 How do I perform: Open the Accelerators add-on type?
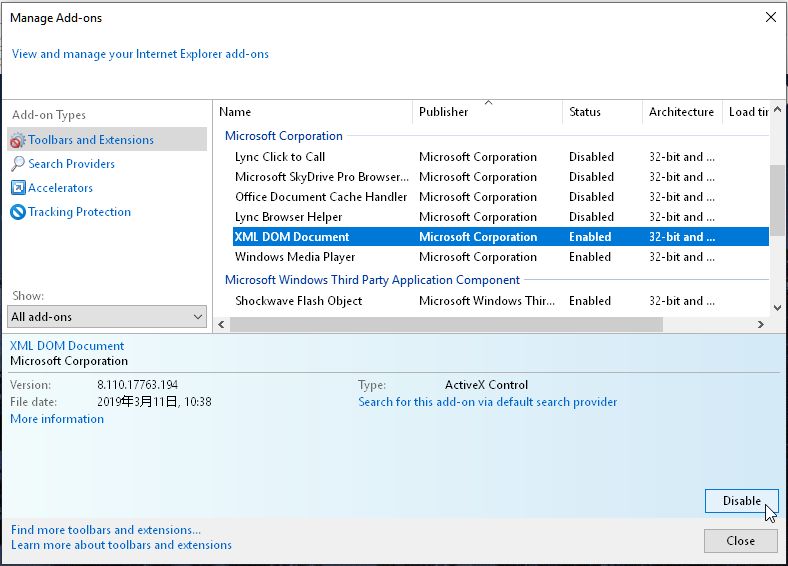60,188
